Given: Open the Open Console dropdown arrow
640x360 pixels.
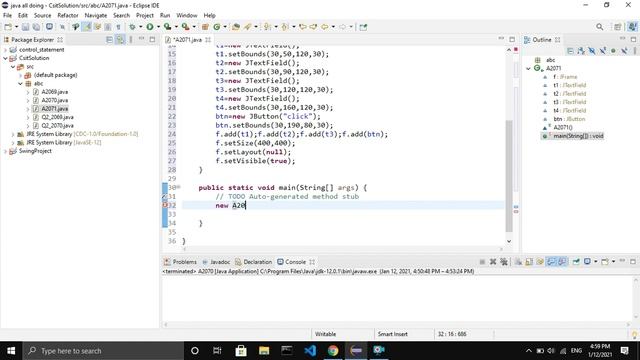Looking at the screenshot, I should [x=613, y=262].
